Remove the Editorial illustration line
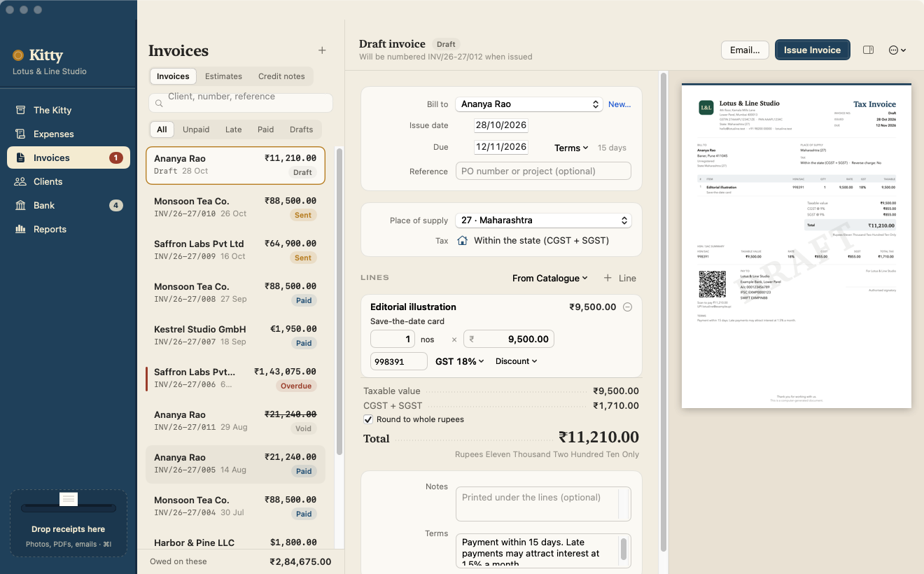 (x=628, y=307)
